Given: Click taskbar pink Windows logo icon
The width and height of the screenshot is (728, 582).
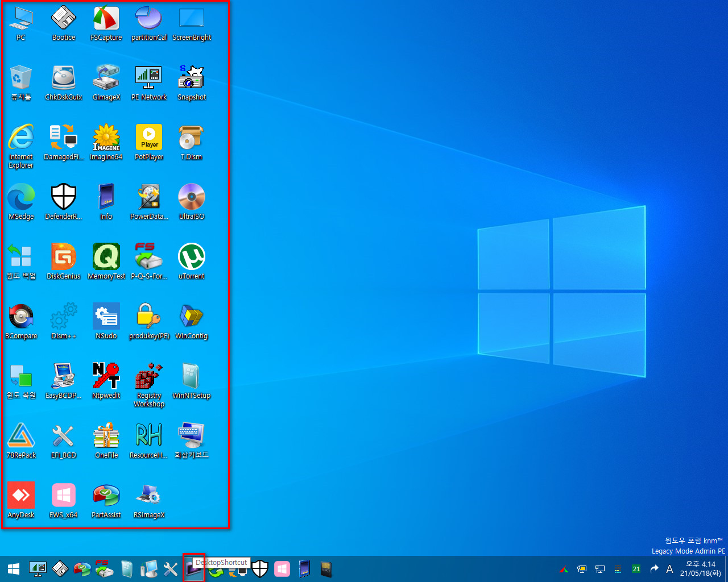Looking at the screenshot, I should point(282,569).
